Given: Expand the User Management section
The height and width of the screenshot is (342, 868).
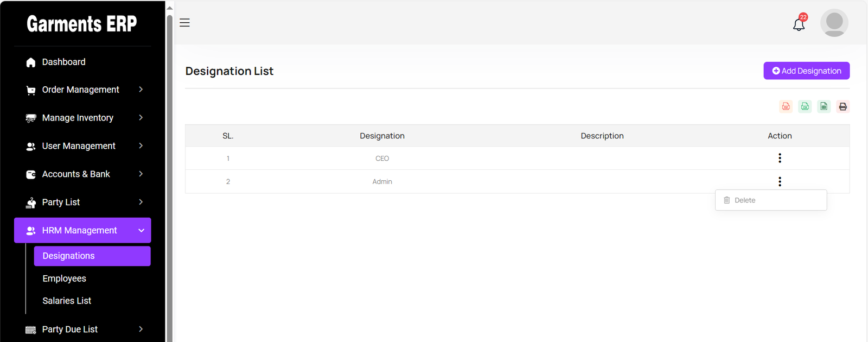Looking at the screenshot, I should pos(82,146).
